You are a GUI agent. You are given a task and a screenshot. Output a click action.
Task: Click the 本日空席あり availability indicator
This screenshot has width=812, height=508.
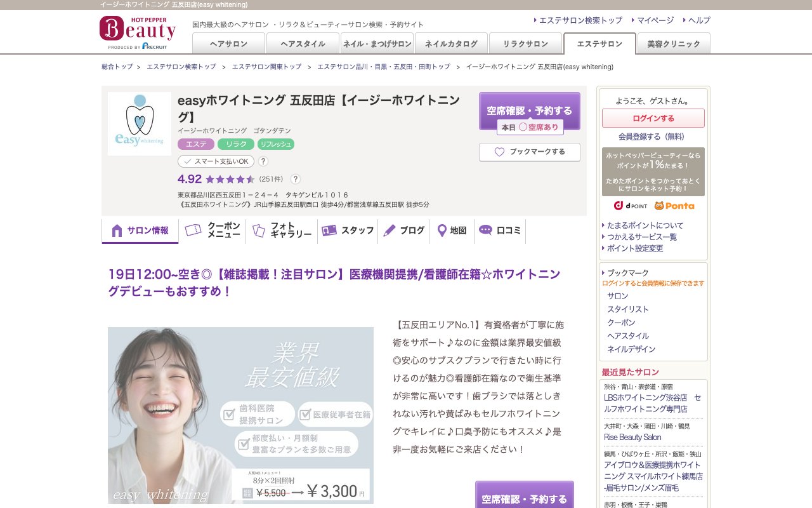click(x=530, y=127)
